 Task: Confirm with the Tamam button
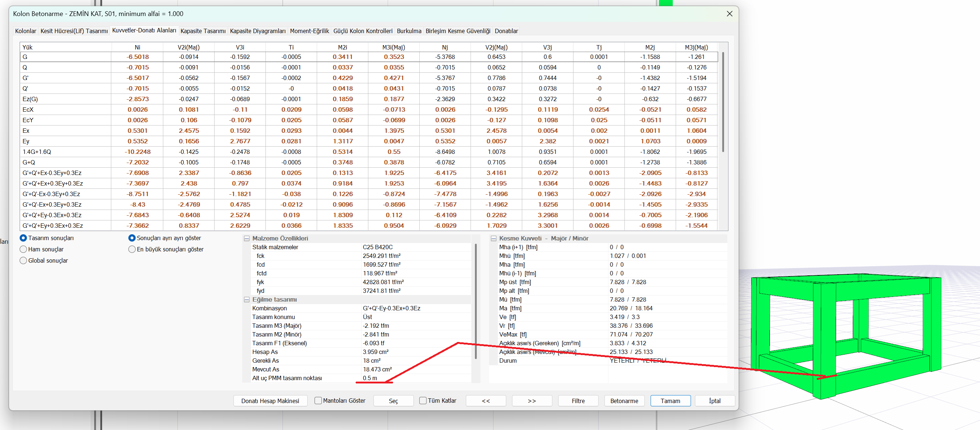(670, 401)
